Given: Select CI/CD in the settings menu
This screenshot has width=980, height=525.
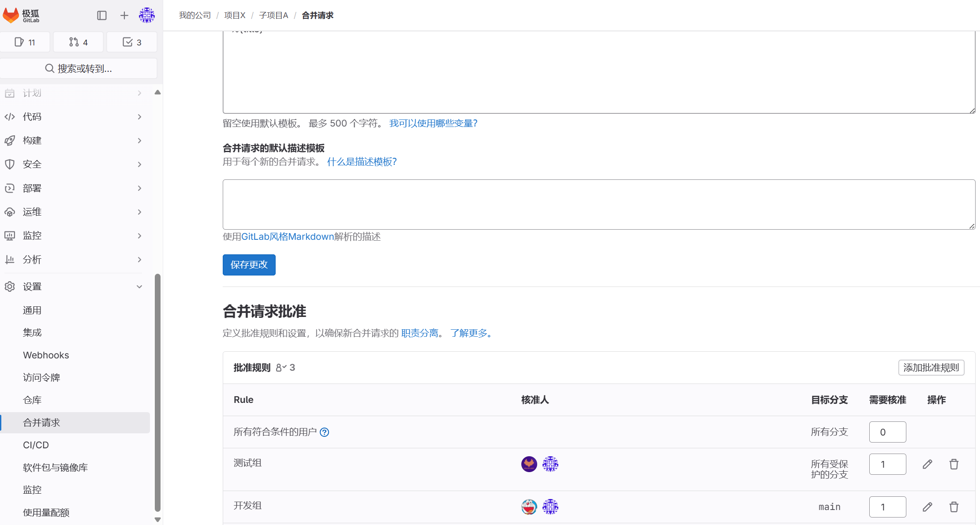Looking at the screenshot, I should [36, 445].
